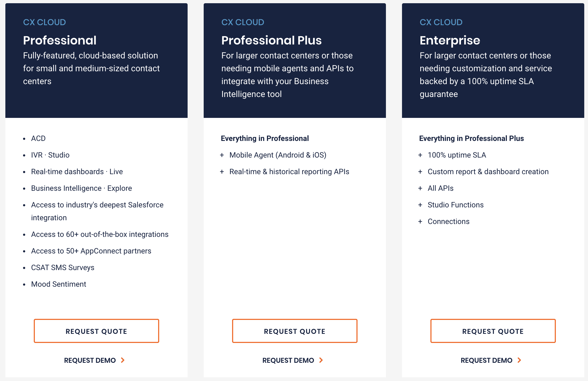588x381 pixels.
Task: Click Mood Sentiment feature item
Action: tap(59, 284)
